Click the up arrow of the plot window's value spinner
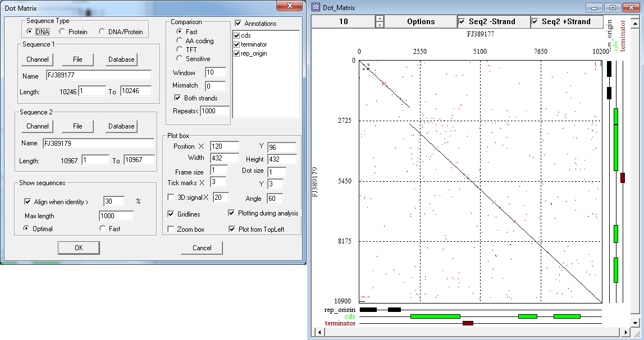 pyautogui.click(x=380, y=19)
